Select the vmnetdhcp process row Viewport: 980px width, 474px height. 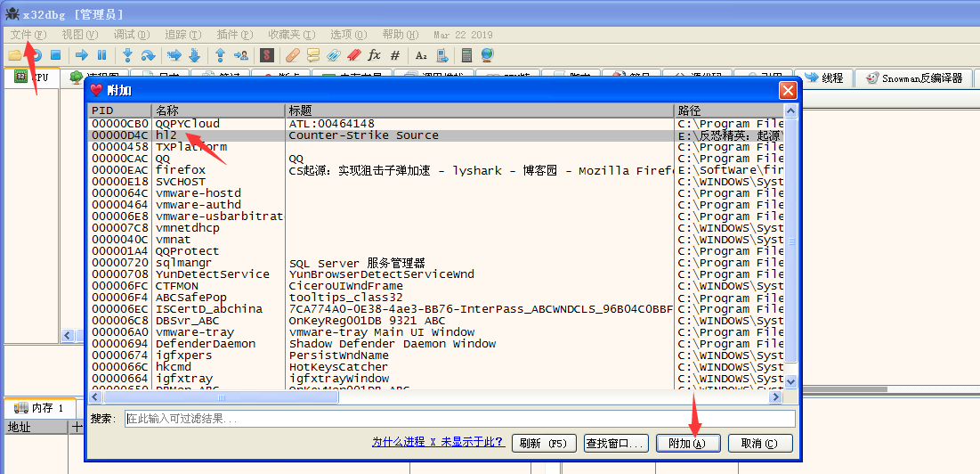(x=436, y=228)
